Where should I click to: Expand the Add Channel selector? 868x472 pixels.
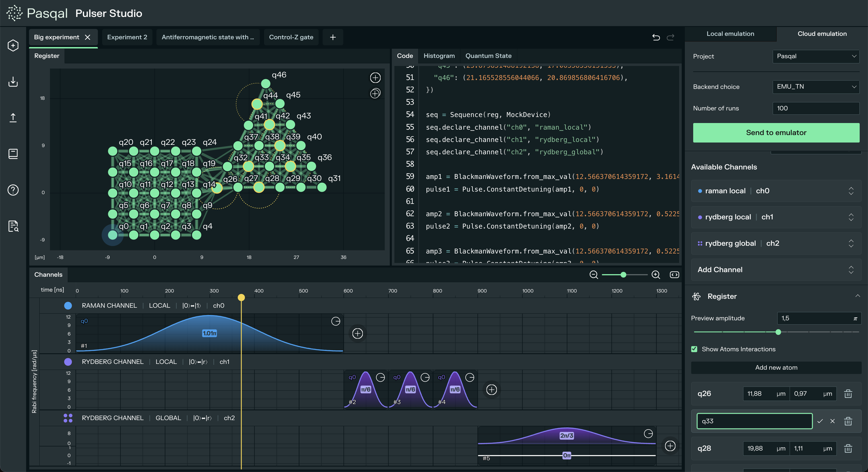click(776, 270)
